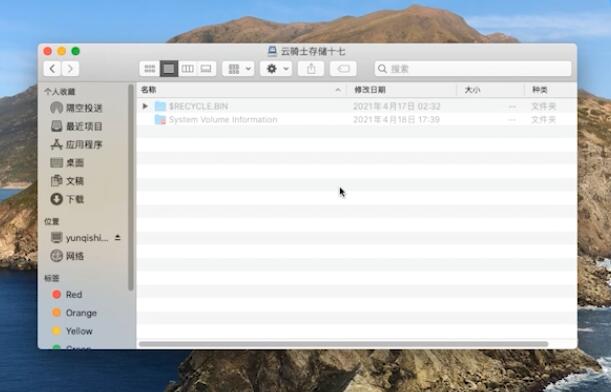Click the date 2021年4月18日 17:39

(x=396, y=120)
